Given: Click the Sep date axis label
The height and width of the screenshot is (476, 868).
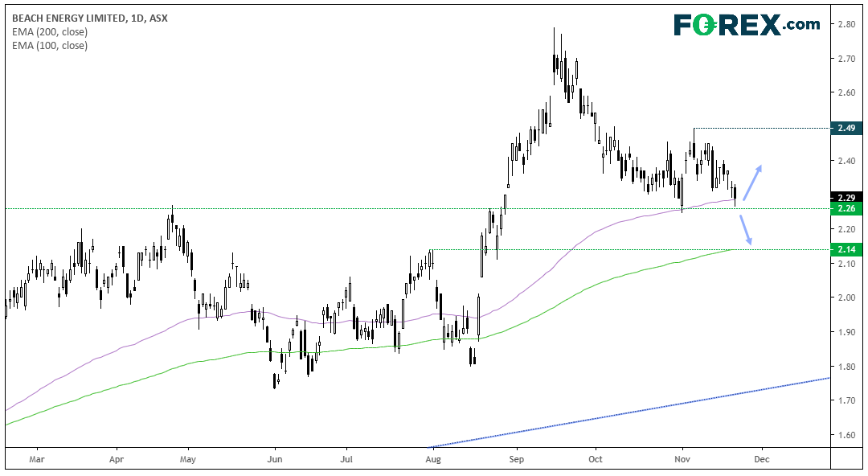Looking at the screenshot, I should (x=517, y=459).
